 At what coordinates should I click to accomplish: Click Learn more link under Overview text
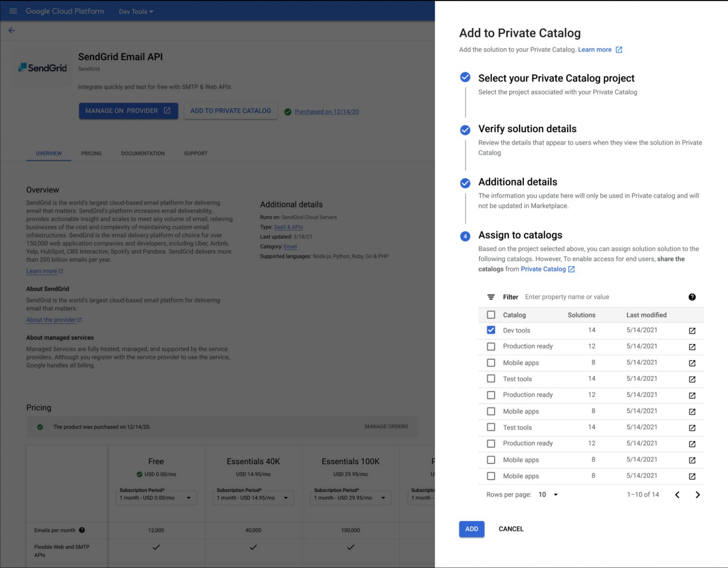pyautogui.click(x=41, y=271)
